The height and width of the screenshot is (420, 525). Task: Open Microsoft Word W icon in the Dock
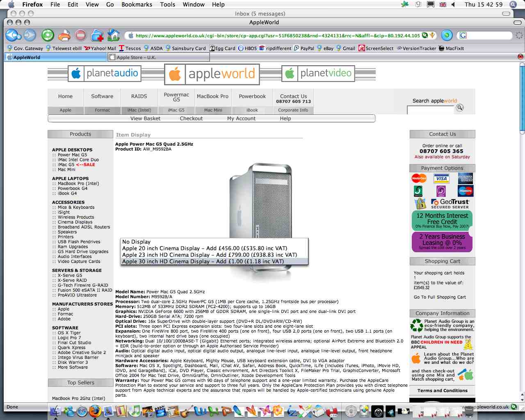(200, 411)
